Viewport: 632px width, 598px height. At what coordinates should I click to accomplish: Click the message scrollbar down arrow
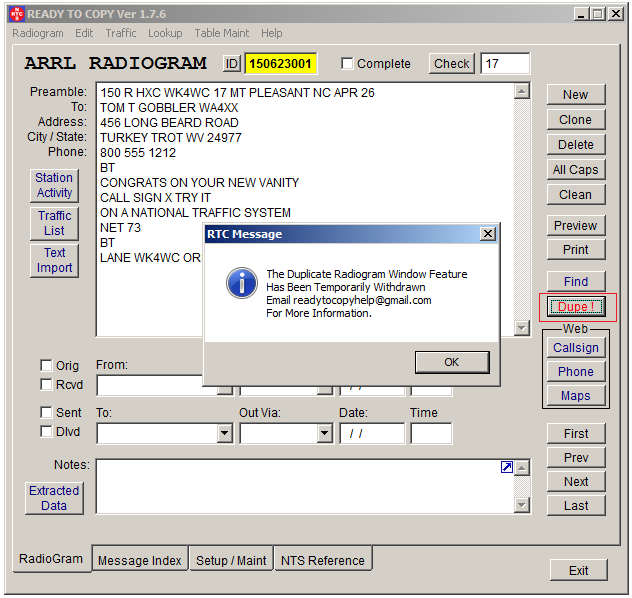click(522, 328)
